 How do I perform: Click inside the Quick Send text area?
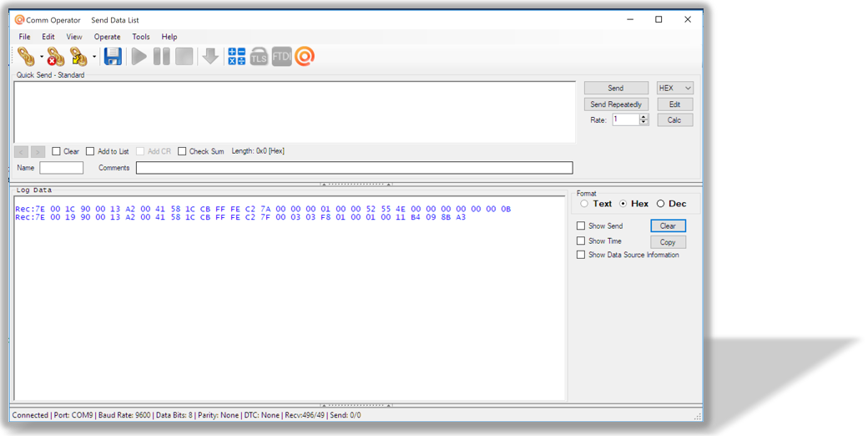295,113
